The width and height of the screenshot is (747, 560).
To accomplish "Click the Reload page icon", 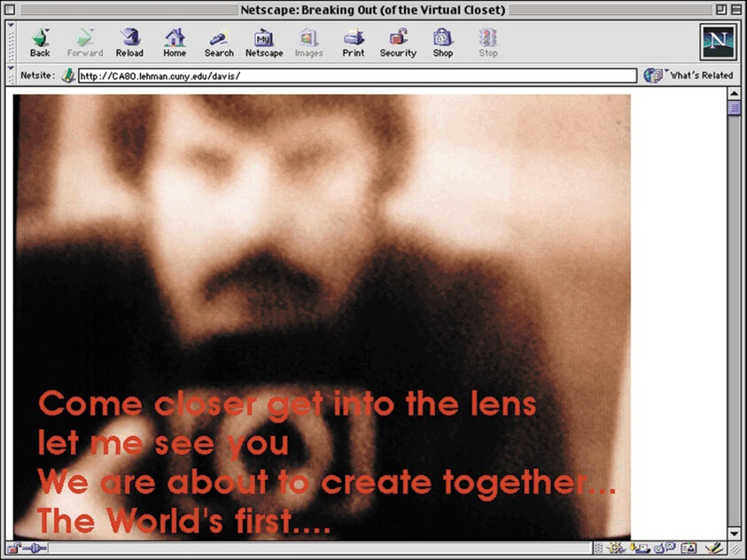I will 129,39.
